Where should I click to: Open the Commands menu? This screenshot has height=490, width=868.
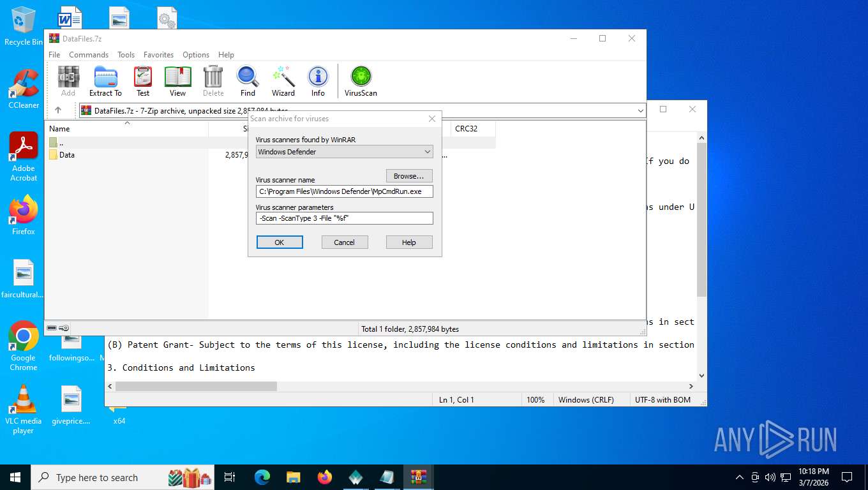click(x=89, y=55)
